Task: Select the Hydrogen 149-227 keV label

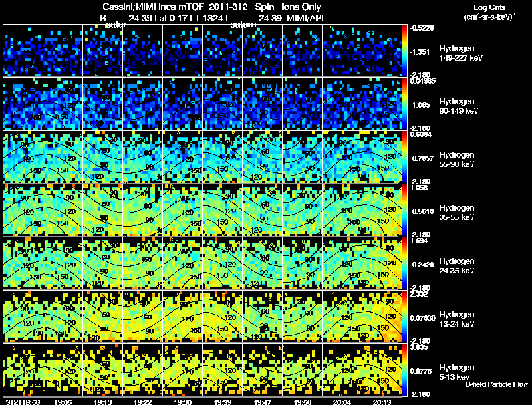Action: tap(460, 53)
